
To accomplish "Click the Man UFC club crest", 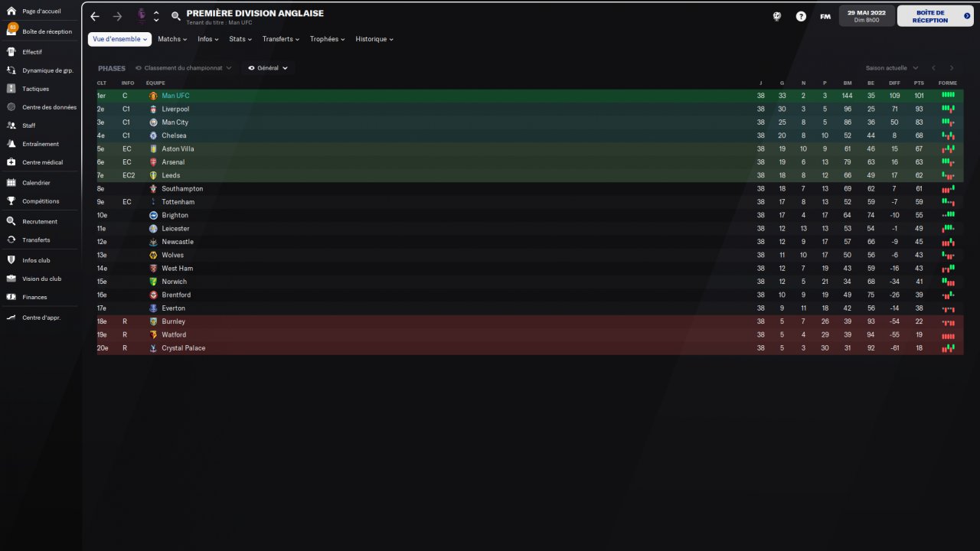I will pos(153,96).
